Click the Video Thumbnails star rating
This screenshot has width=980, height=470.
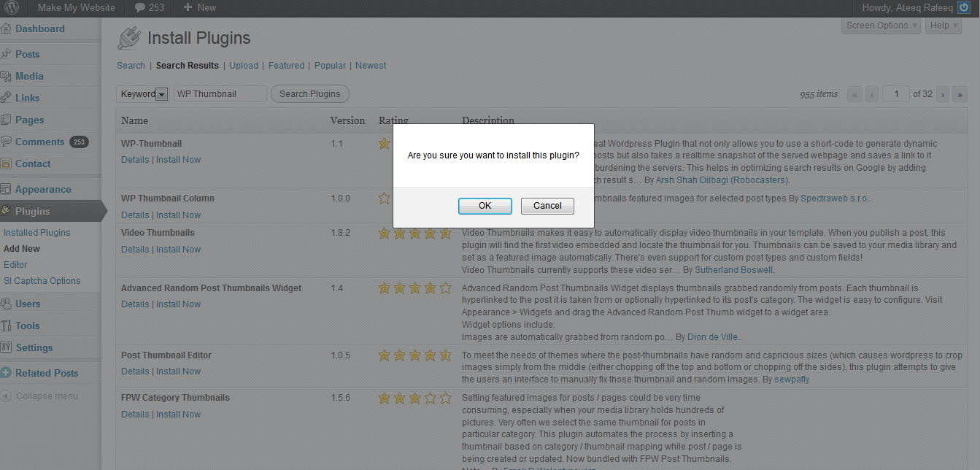414,234
